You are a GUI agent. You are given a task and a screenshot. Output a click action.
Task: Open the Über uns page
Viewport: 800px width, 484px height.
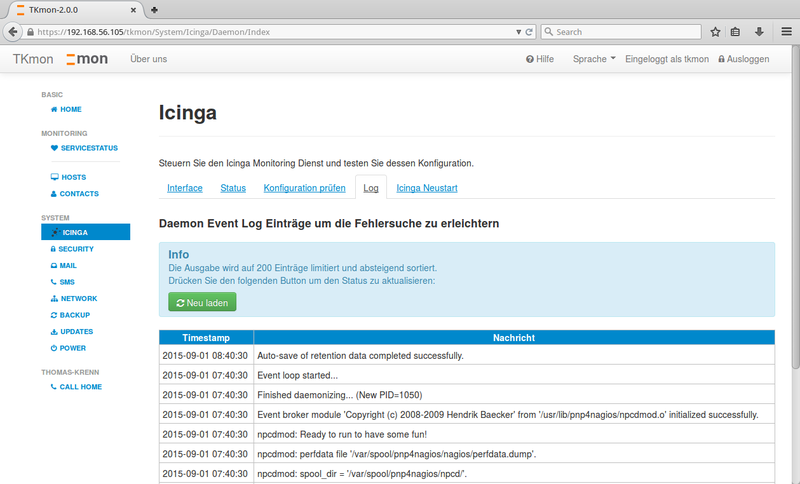(x=148, y=59)
